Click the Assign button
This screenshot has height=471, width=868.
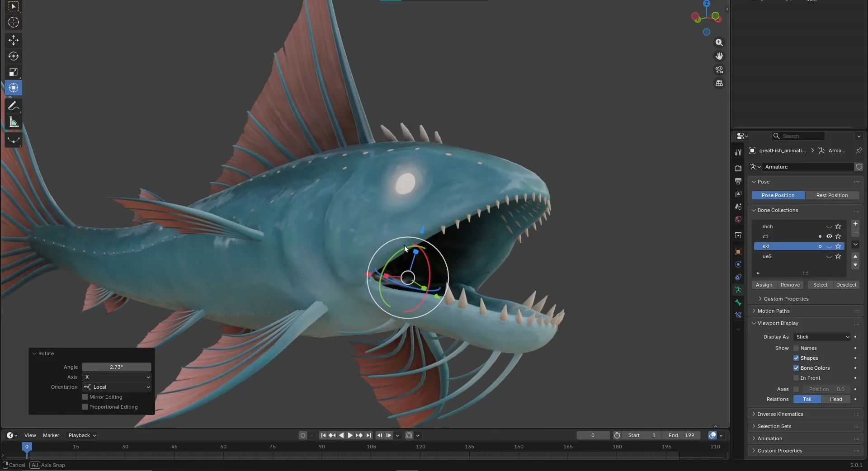[x=764, y=285]
